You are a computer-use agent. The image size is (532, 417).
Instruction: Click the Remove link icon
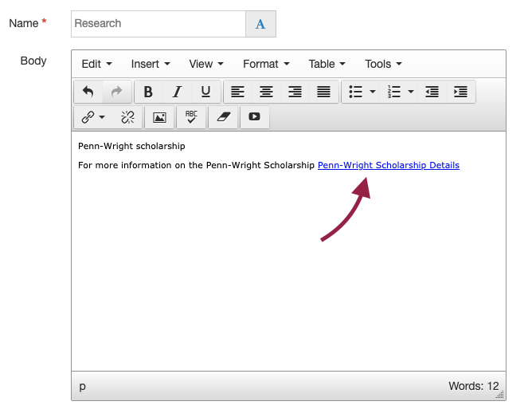[127, 117]
